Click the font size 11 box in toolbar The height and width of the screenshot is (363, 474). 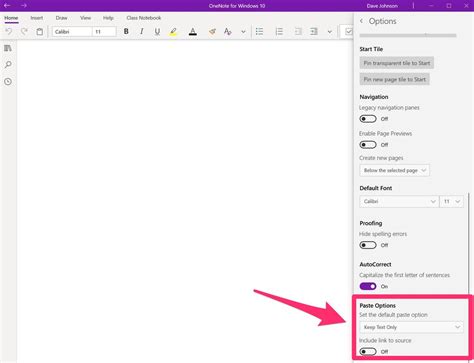104,32
